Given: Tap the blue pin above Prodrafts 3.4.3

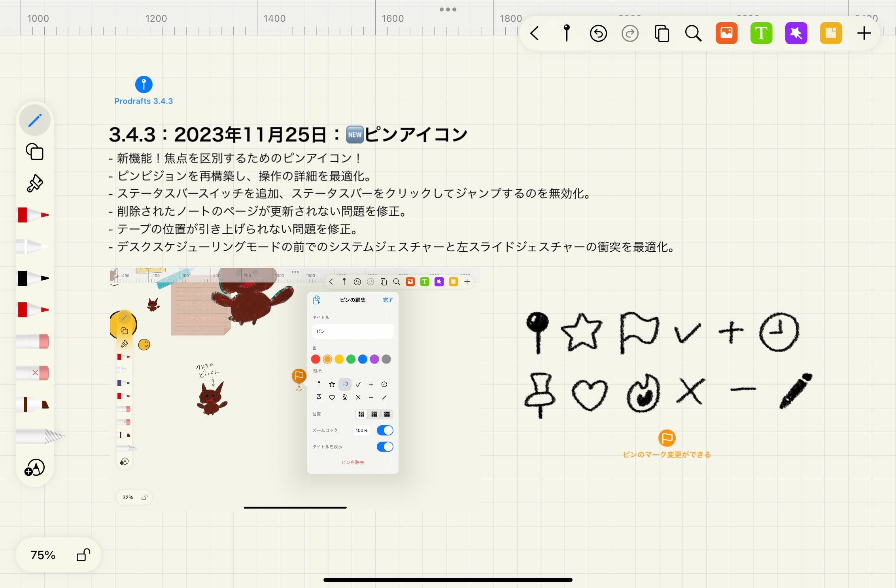Looking at the screenshot, I should click(x=144, y=85).
